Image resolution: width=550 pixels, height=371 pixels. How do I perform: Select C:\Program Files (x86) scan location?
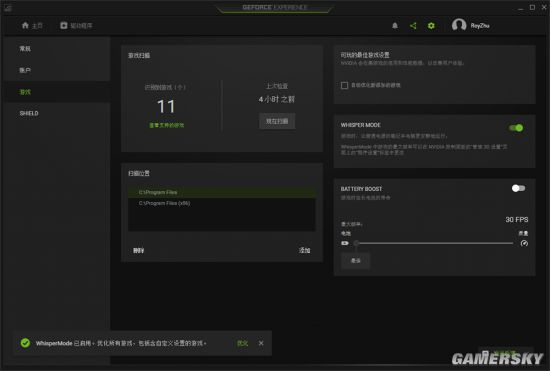click(222, 203)
